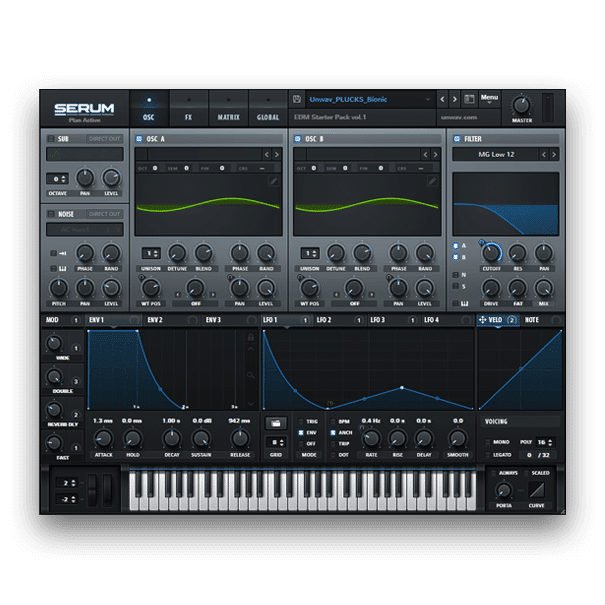Enable the LFO BPM sync checkbox
Screen dimensions: 605x605
pos(333,422)
